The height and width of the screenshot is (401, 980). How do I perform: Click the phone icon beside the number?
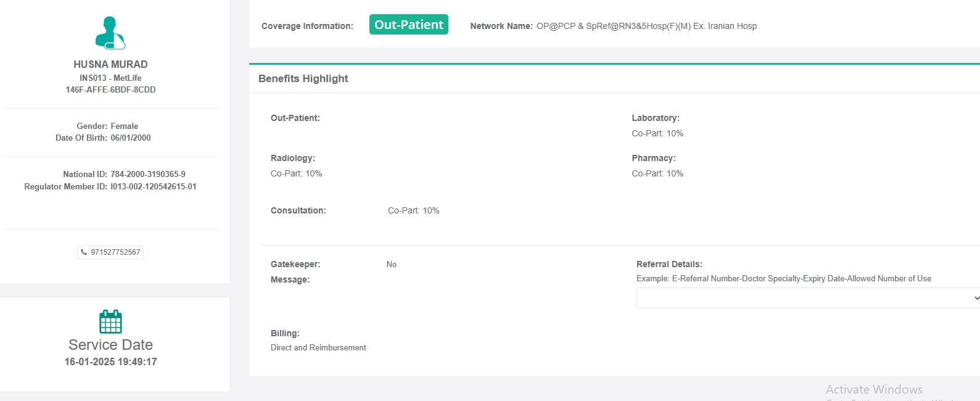[84, 252]
